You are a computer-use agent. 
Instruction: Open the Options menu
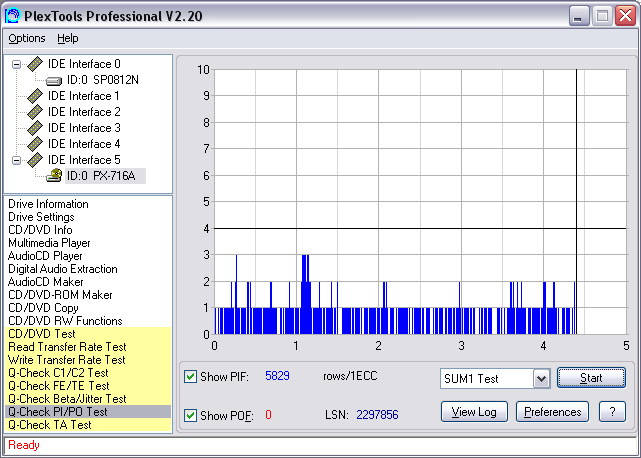pyautogui.click(x=27, y=38)
